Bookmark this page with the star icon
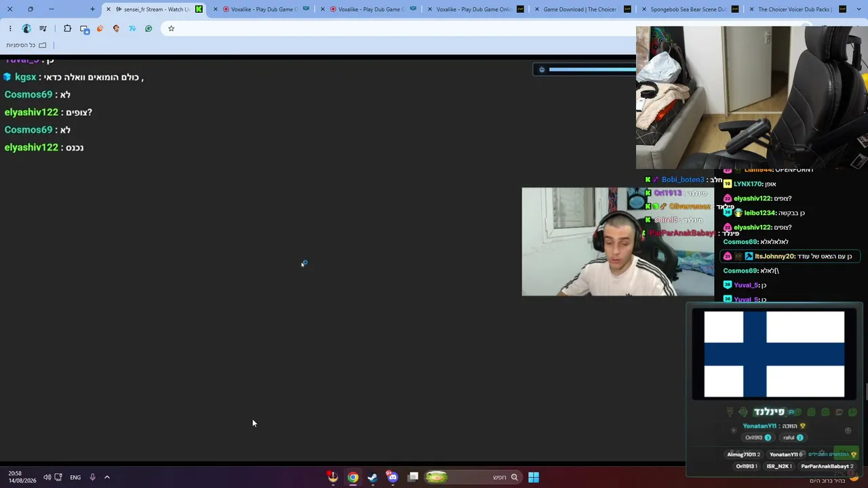Image resolution: width=868 pixels, height=488 pixels. 171,28
